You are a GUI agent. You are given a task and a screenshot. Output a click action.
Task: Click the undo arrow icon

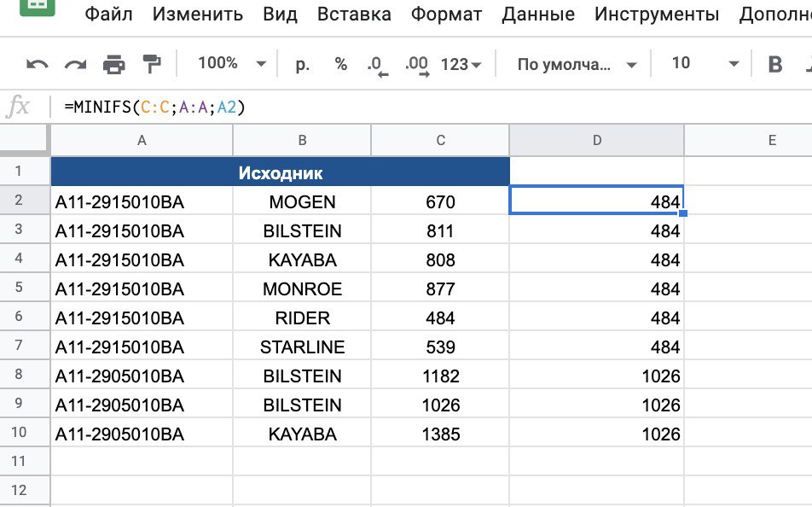[38, 64]
